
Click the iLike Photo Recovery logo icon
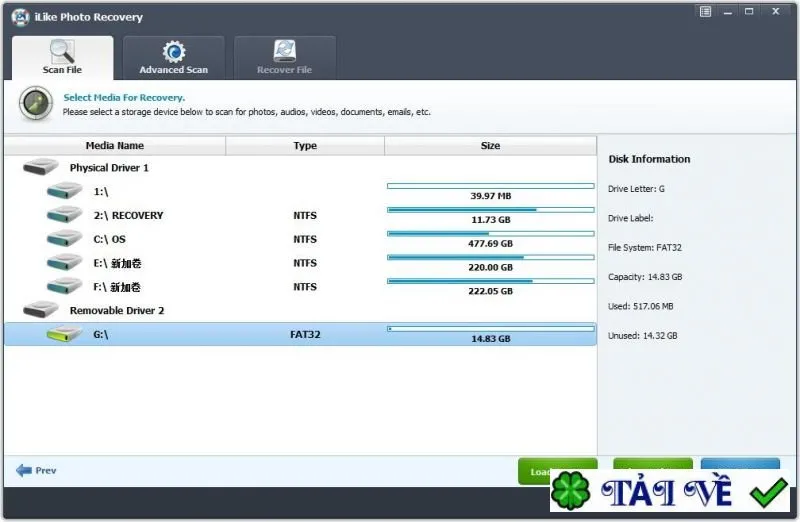tap(20, 17)
